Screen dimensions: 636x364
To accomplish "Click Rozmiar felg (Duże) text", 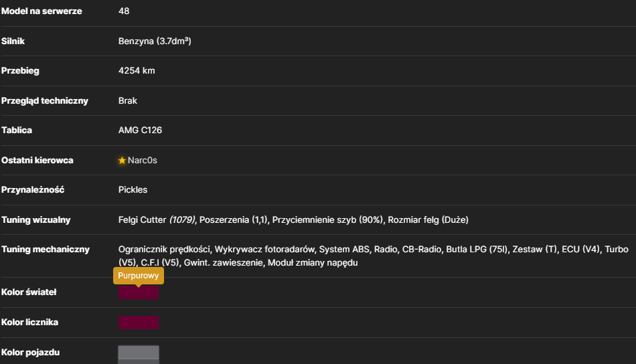I will [428, 219].
